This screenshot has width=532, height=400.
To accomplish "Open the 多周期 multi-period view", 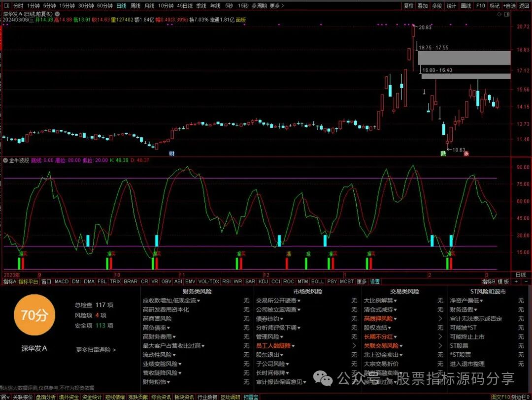I will click(x=259, y=6).
